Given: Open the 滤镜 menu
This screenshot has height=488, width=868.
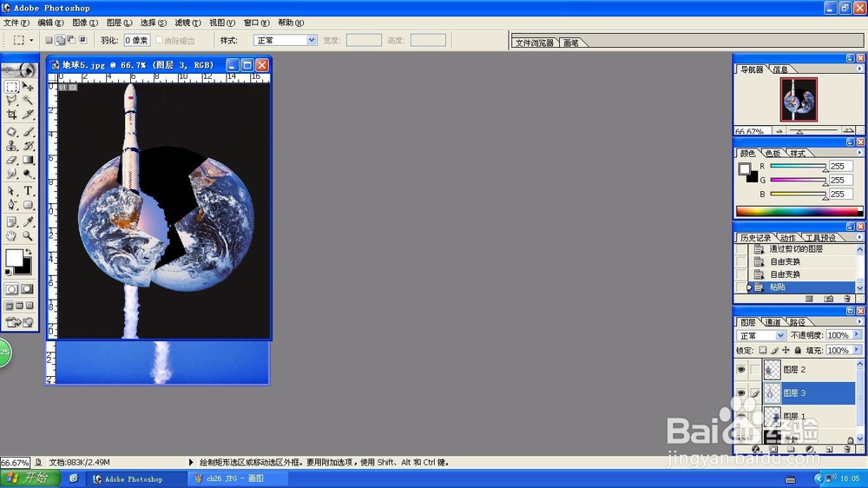Looking at the screenshot, I should tap(187, 23).
